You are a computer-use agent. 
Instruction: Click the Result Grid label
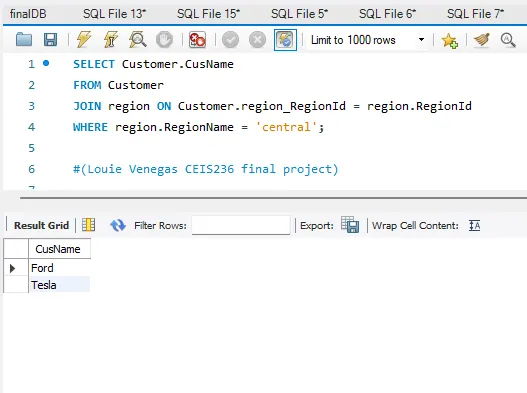coord(41,225)
